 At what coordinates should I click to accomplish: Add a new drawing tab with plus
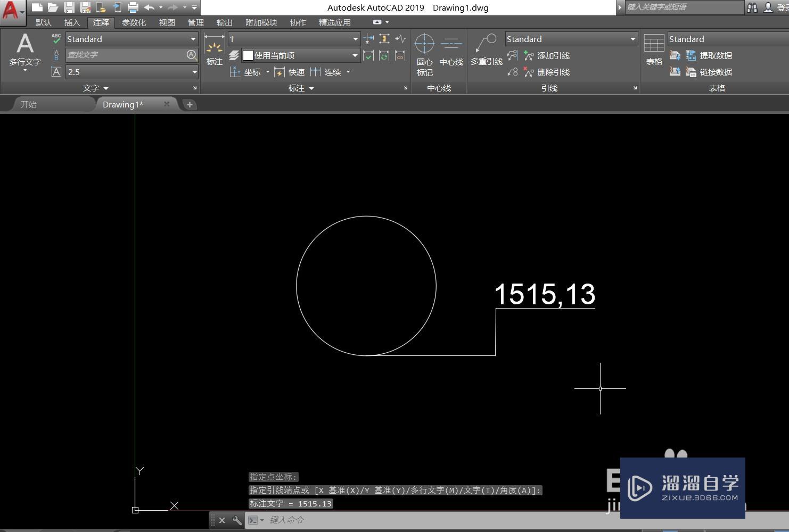pos(190,105)
